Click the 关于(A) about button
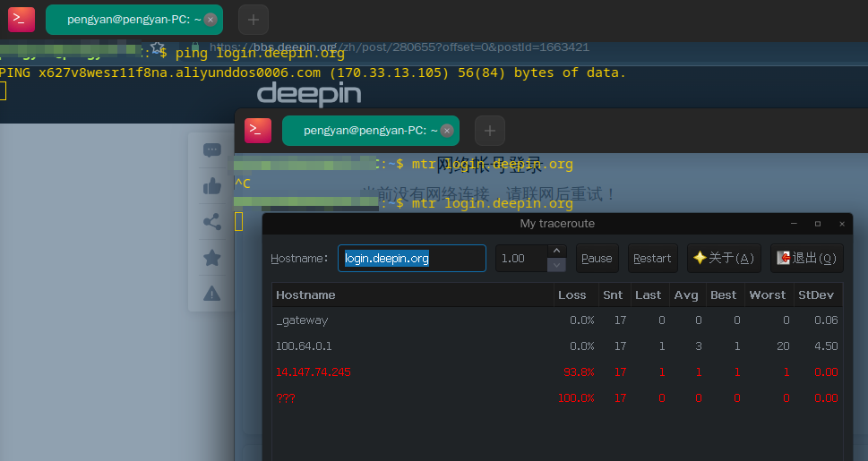The image size is (868, 461). 724,259
